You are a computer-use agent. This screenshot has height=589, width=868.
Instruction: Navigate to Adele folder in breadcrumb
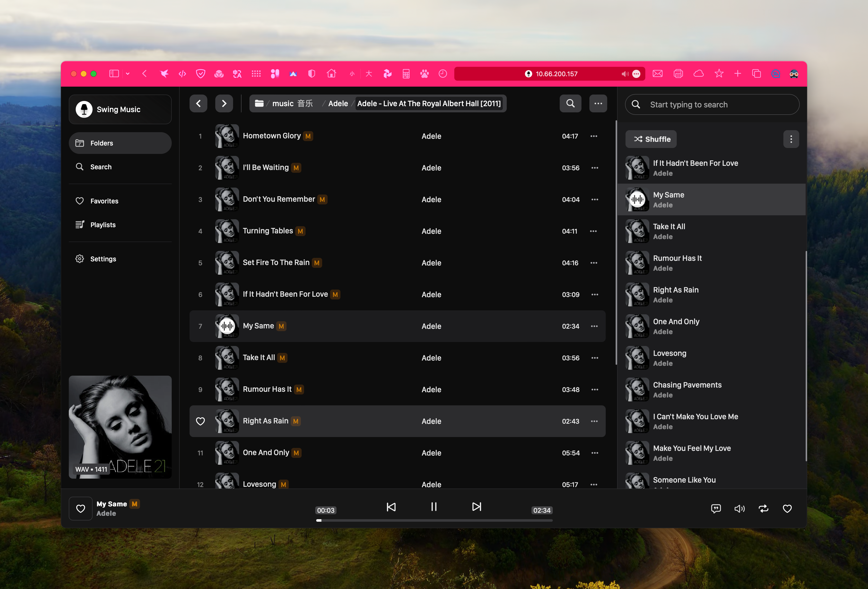coord(338,103)
